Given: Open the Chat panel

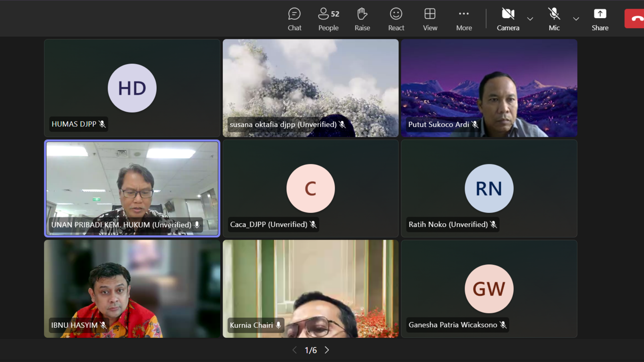Looking at the screenshot, I should [294, 19].
